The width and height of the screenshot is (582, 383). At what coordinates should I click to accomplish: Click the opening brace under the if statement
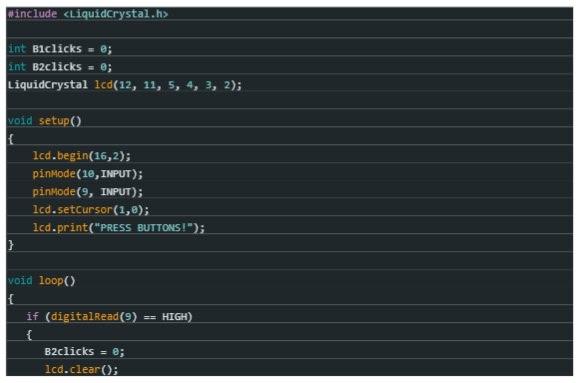(x=29, y=335)
